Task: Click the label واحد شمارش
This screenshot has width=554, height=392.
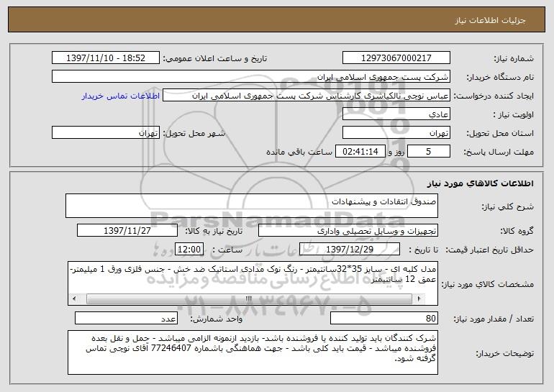Action: click(x=217, y=319)
